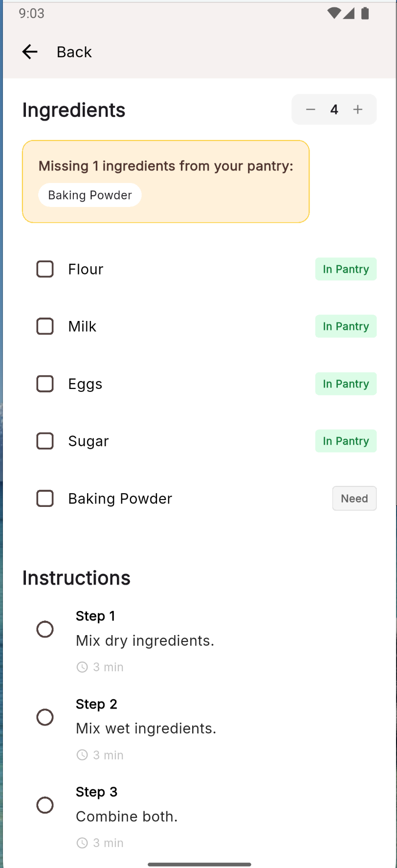Screen dimensions: 397x868
Task: Tap the In Pantry badge for Sugar
Action: coord(346,441)
